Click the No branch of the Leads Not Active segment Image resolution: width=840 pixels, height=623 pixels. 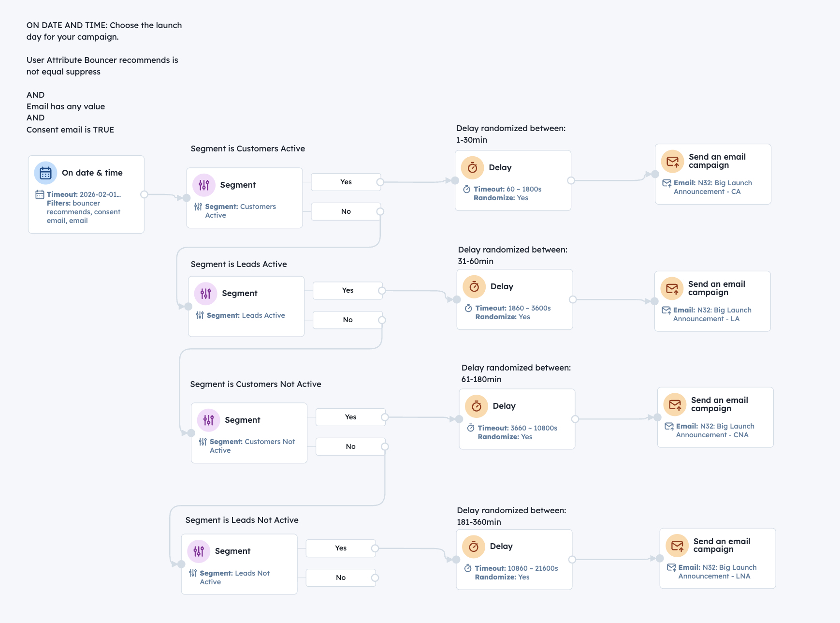341,578
